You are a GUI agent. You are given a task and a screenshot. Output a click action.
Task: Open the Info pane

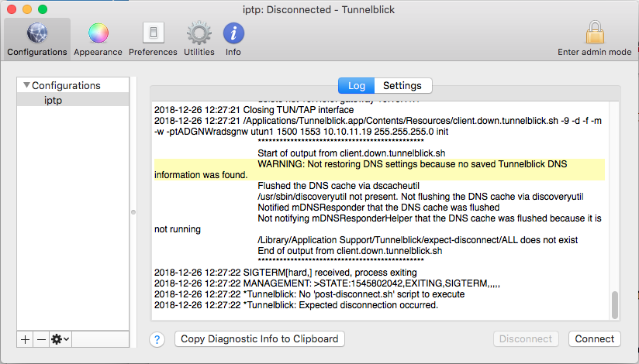point(233,39)
